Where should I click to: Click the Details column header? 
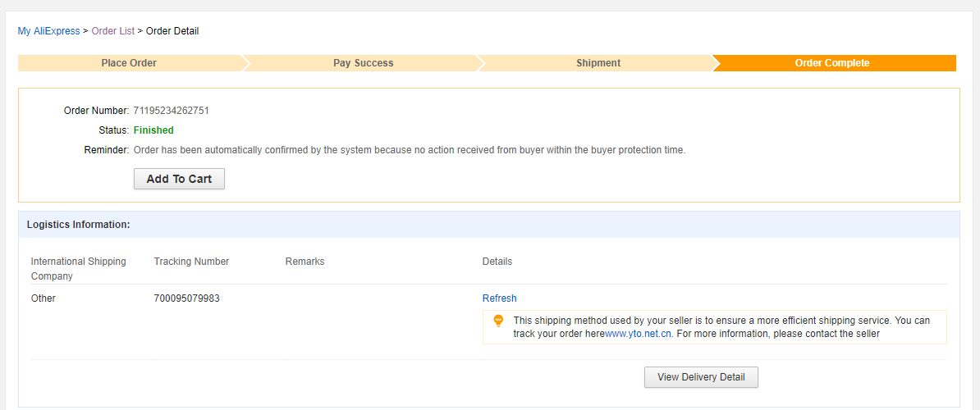(497, 262)
